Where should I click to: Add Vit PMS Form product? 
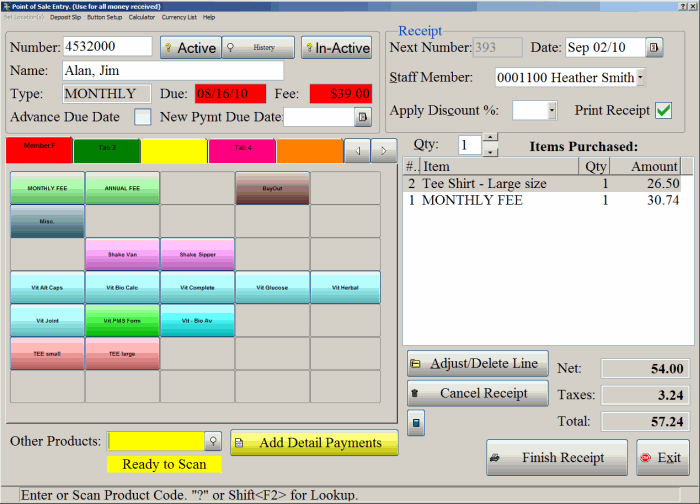[x=122, y=321]
